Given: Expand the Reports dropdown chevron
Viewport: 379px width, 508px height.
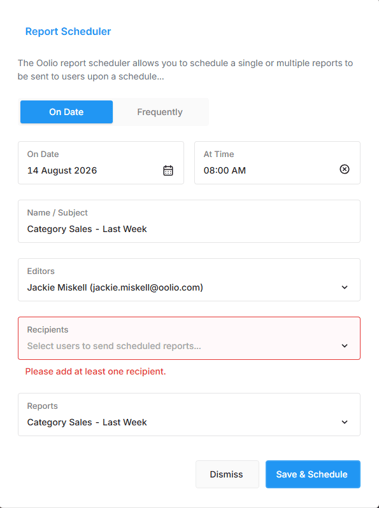Looking at the screenshot, I should point(344,422).
